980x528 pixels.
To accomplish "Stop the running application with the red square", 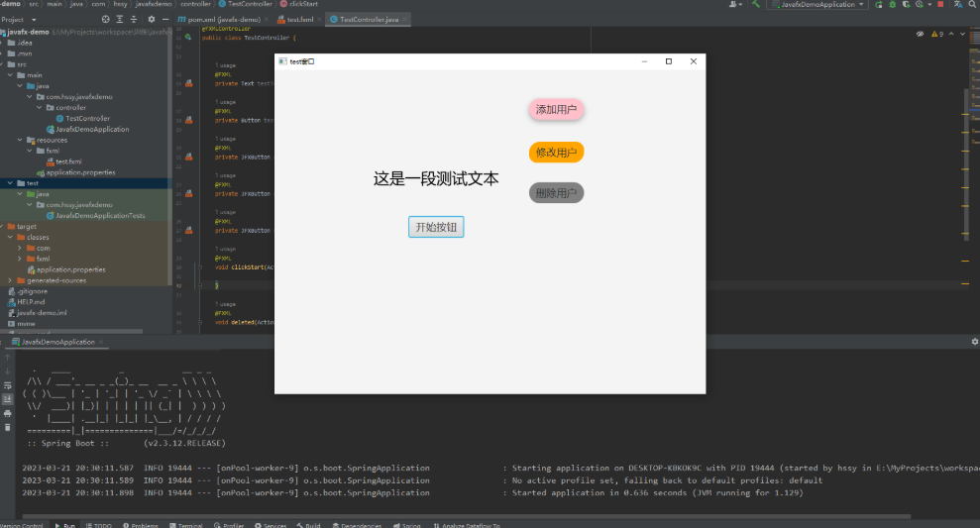I will point(940,4).
